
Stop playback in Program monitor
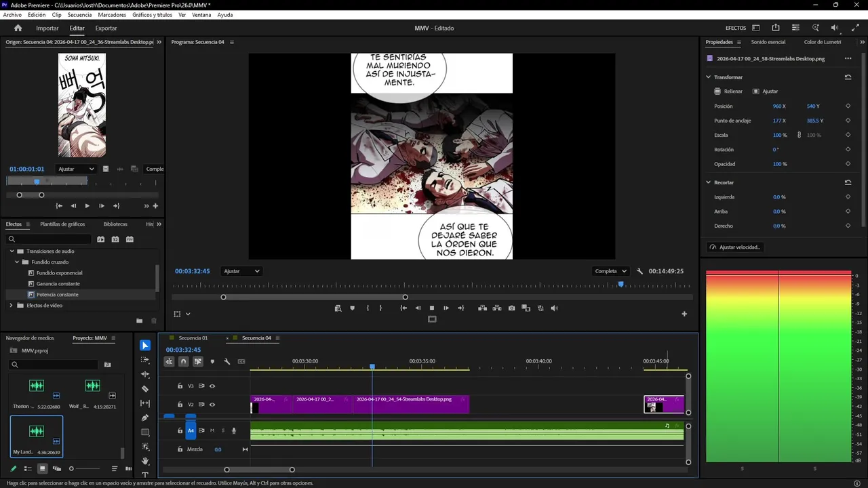(x=432, y=308)
